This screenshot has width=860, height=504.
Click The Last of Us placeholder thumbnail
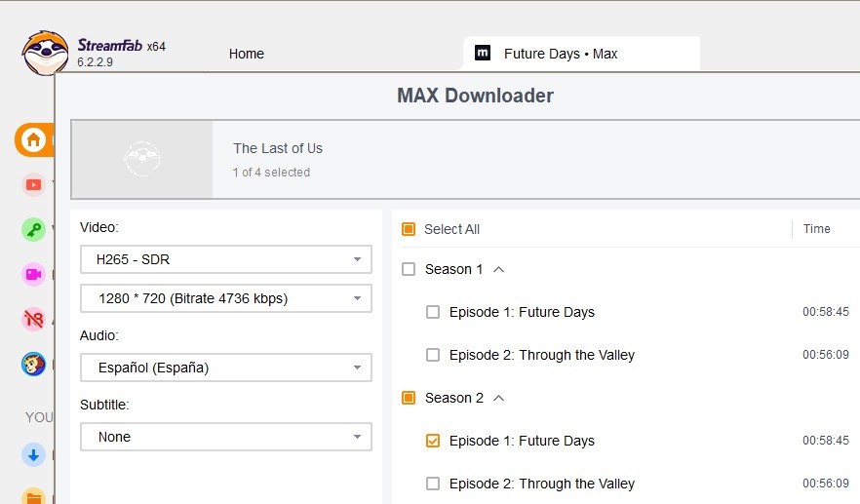tap(142, 159)
